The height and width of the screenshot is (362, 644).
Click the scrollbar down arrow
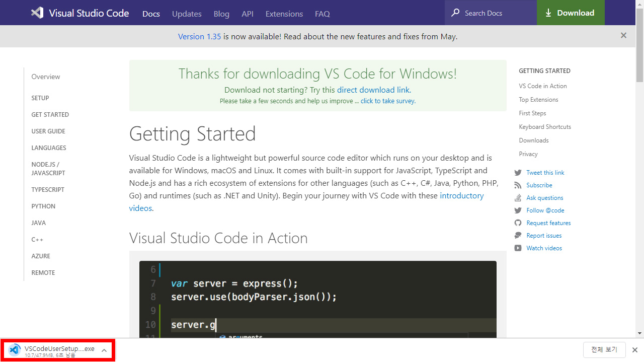639,333
